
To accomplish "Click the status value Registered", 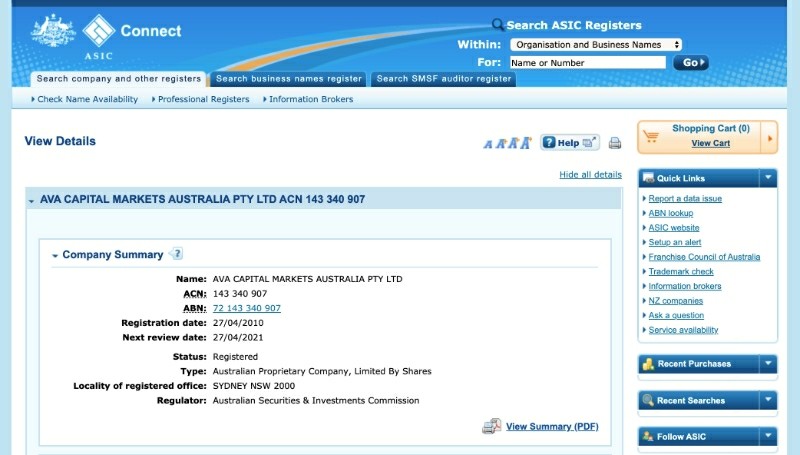I will click(x=235, y=357).
